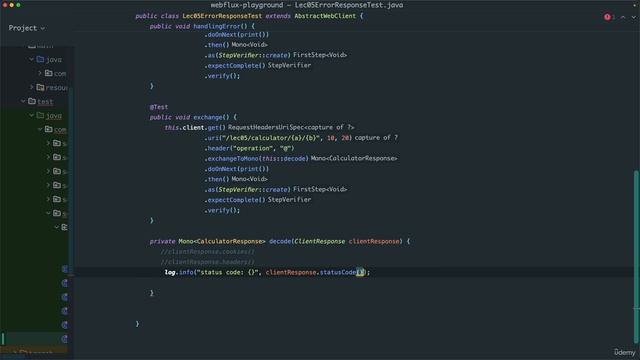Click the .header("operation", "@") line
The width and height of the screenshot is (640, 360).
click(249, 148)
